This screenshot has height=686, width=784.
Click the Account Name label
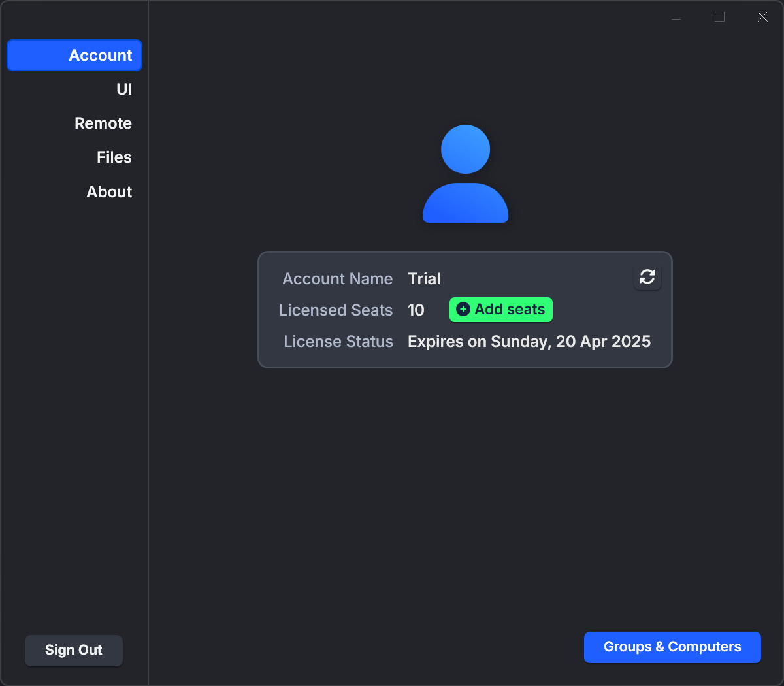(x=338, y=279)
